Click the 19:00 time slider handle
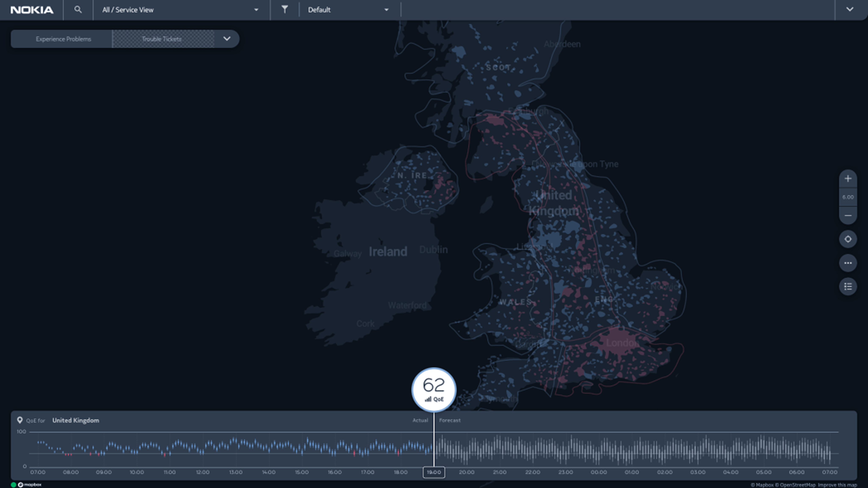The height and width of the screenshot is (488, 868). point(434,472)
